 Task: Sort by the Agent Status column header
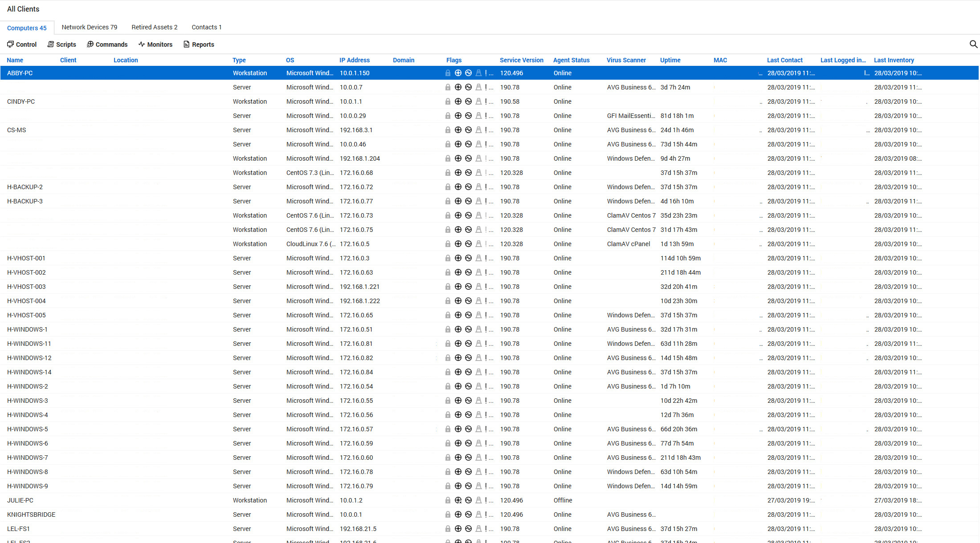click(571, 60)
